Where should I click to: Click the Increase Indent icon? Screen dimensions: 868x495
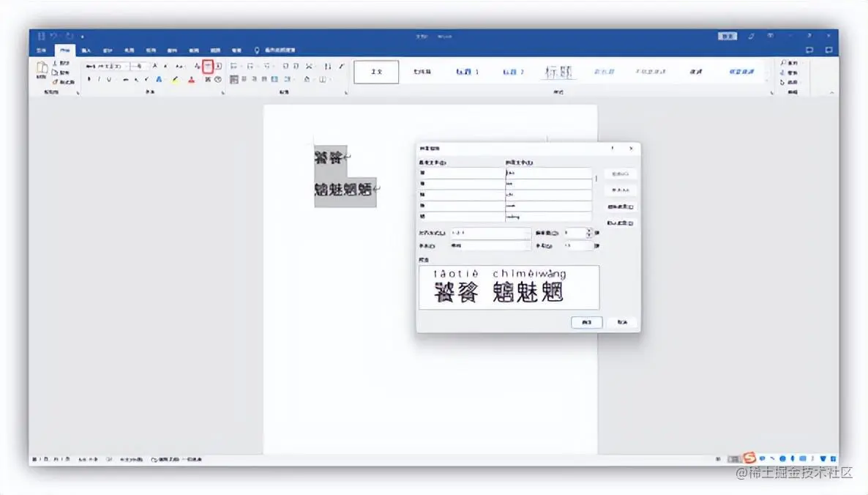pos(296,66)
